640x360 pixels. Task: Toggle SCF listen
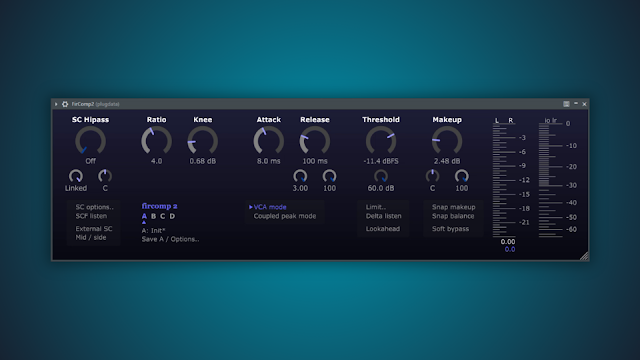click(x=91, y=216)
